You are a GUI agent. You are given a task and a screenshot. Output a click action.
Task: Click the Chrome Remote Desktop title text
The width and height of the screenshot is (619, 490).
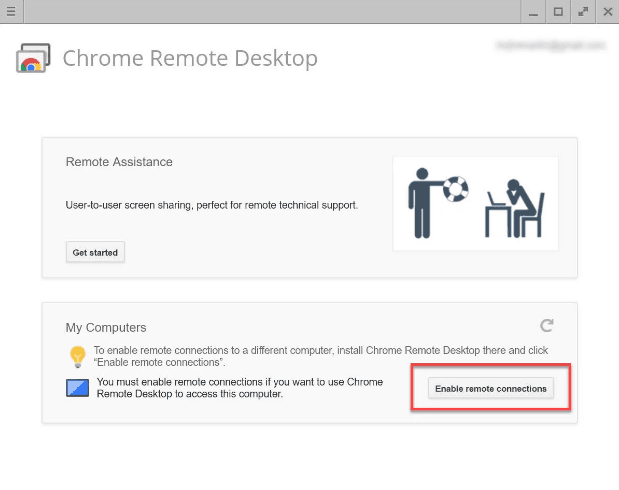tap(190, 58)
